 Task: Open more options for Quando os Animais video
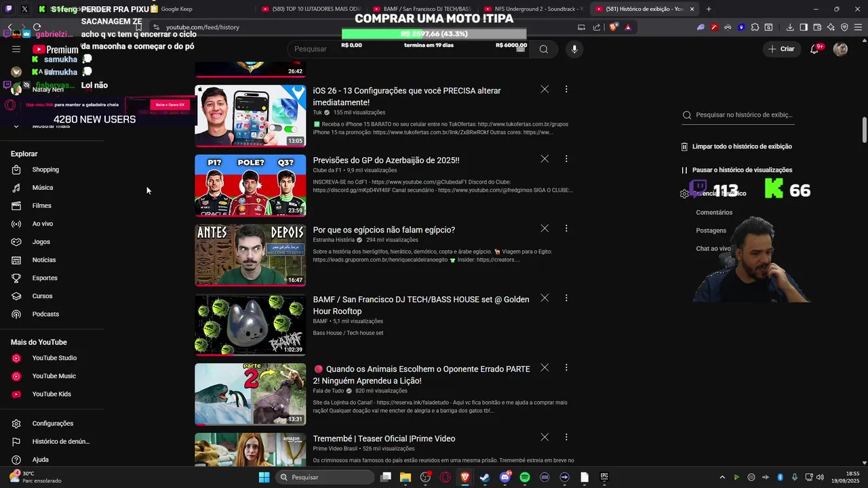pyautogui.click(x=566, y=367)
